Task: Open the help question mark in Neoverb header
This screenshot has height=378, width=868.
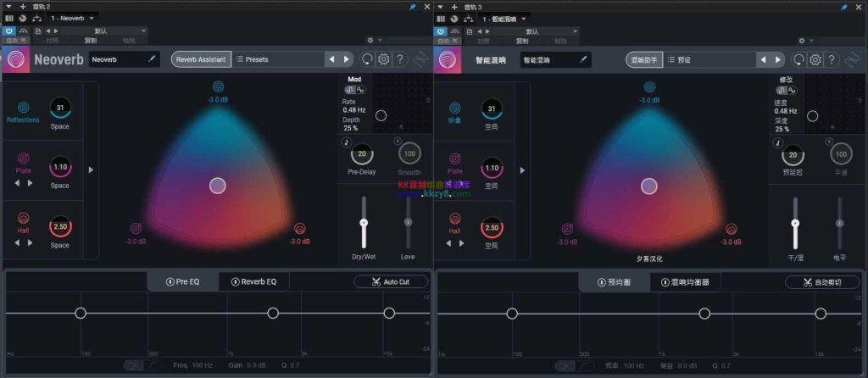Action: tap(400, 59)
